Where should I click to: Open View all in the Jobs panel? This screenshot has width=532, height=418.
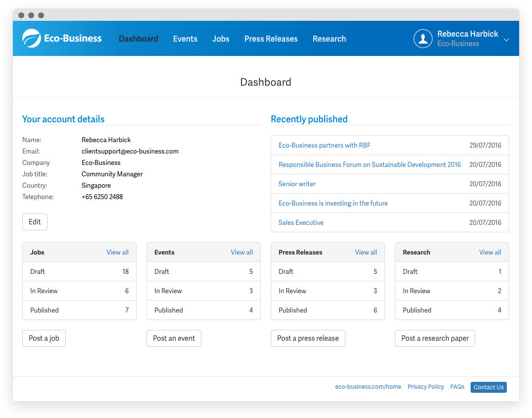point(117,252)
